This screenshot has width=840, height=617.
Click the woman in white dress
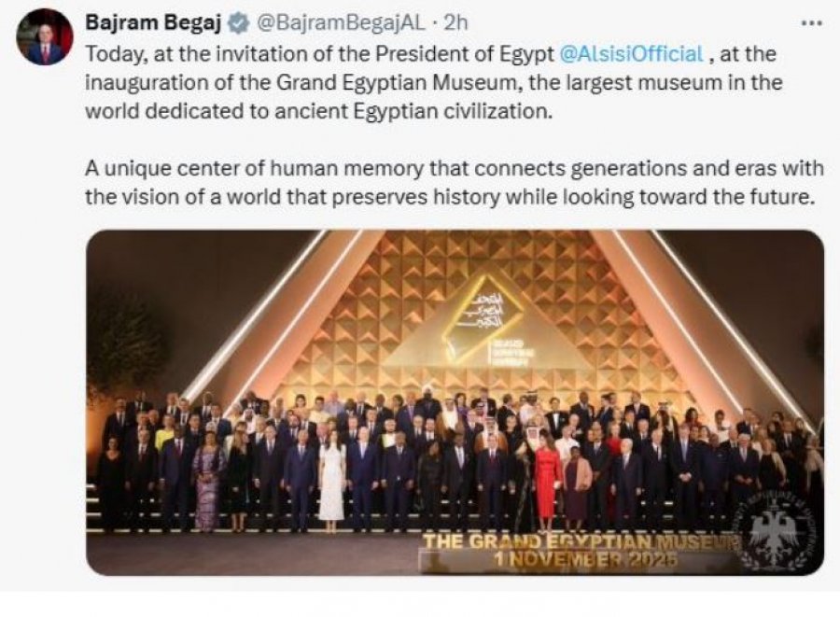(x=331, y=483)
